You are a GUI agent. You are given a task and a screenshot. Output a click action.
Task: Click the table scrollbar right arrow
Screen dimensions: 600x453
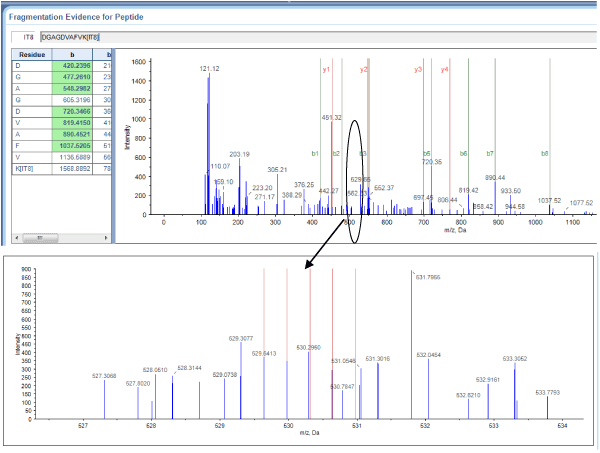[x=103, y=238]
